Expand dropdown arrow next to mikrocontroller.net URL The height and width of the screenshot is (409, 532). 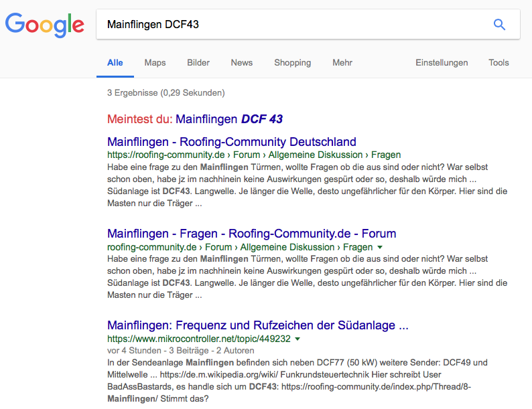(x=297, y=339)
